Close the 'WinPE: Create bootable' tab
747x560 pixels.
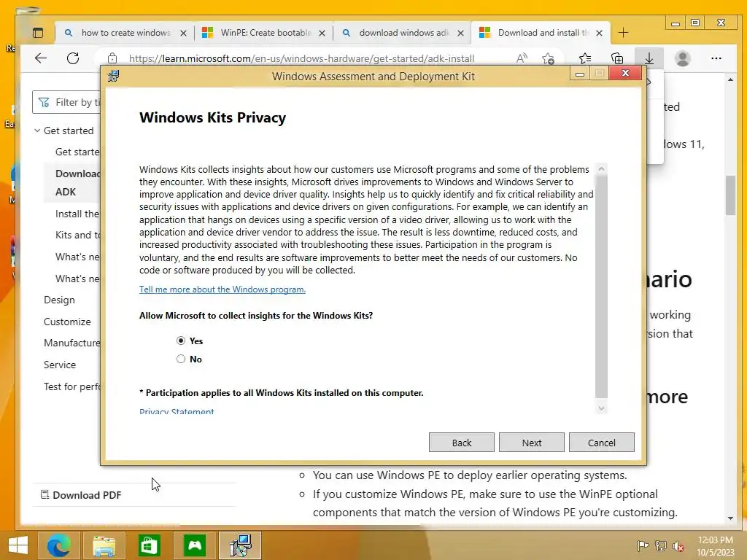coord(322,33)
